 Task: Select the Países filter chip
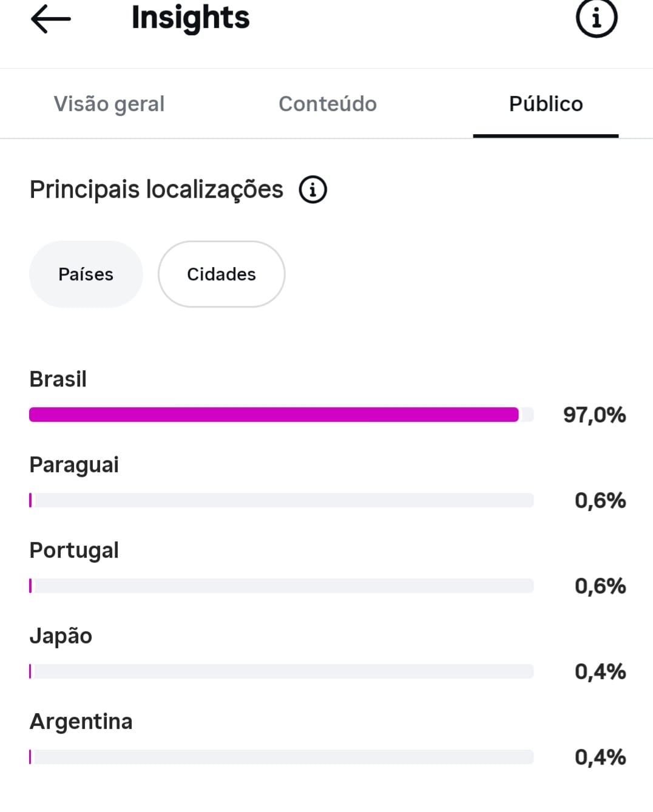point(86,274)
